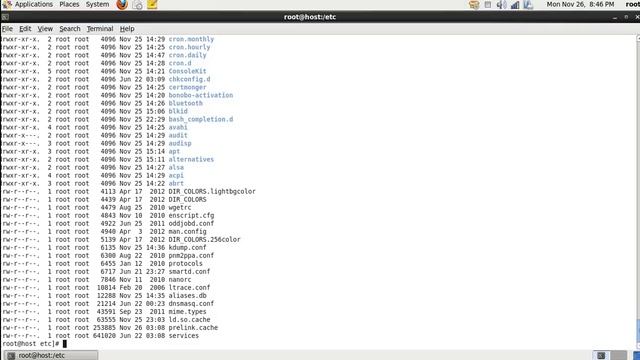Click the cron.hourly directory name
The width and height of the screenshot is (640, 360).
(189, 47)
